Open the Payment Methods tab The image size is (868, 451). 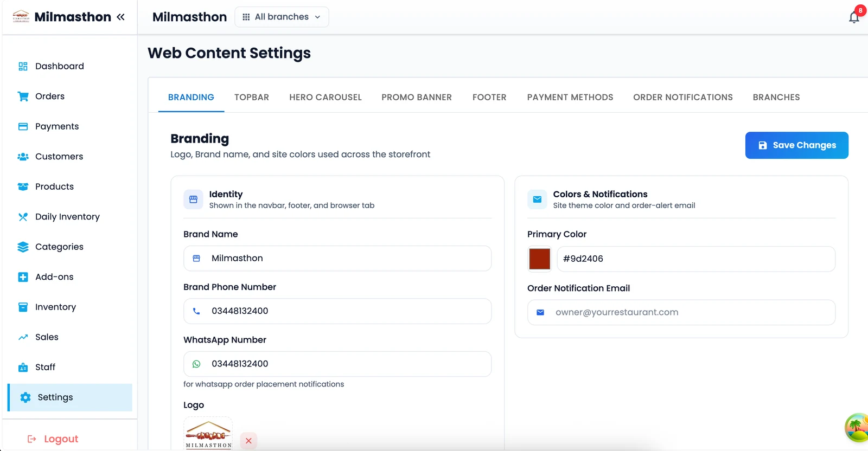point(570,97)
